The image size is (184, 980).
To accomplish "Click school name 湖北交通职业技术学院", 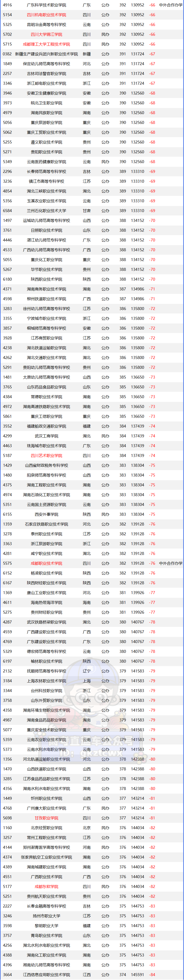I will pyautogui.click(x=47, y=358).
